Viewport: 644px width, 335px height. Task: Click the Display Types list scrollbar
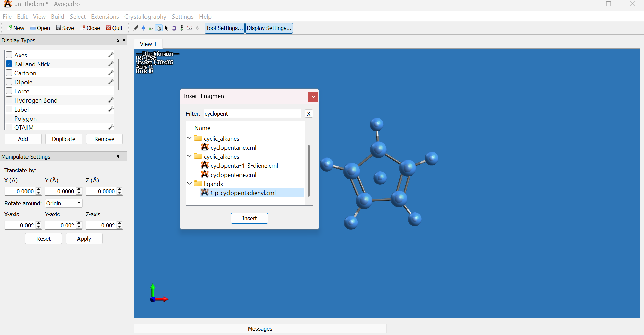(119, 75)
